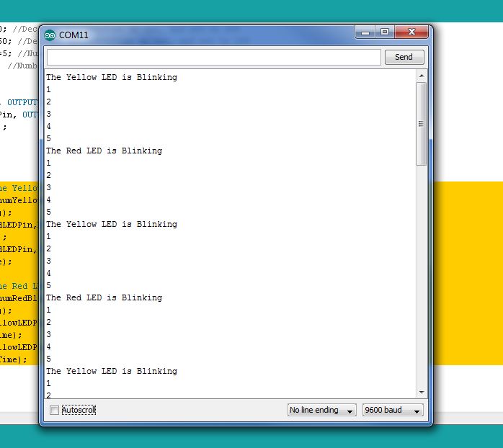
Task: Click the Arduino icon in COM11 title bar
Action: pyautogui.click(x=50, y=35)
